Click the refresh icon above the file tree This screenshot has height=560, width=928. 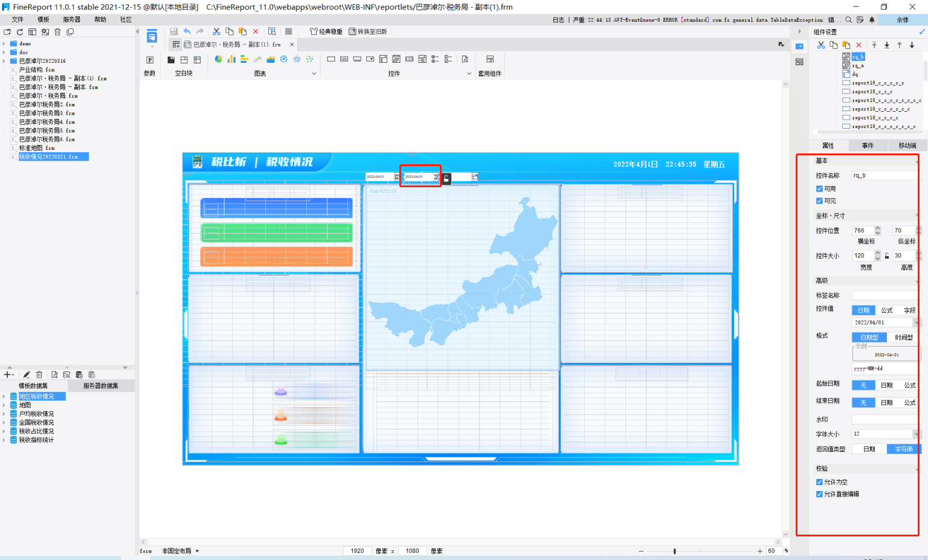pos(20,32)
